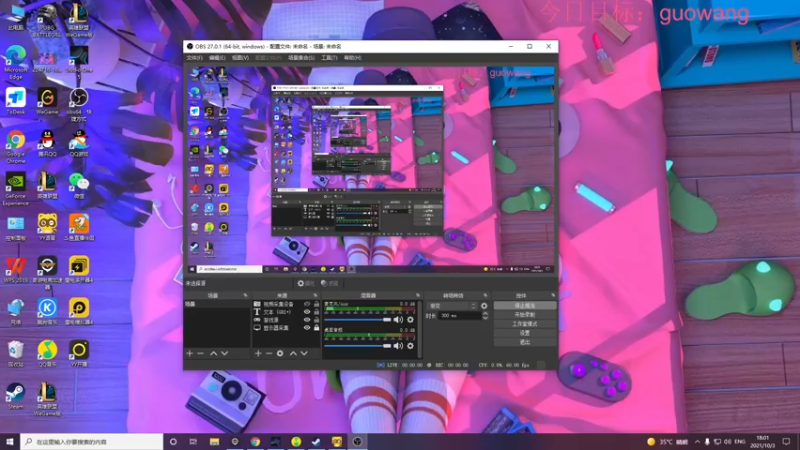This screenshot has width=800, height=450.
Task: Toggle lock on display capture source
Action: 316,328
